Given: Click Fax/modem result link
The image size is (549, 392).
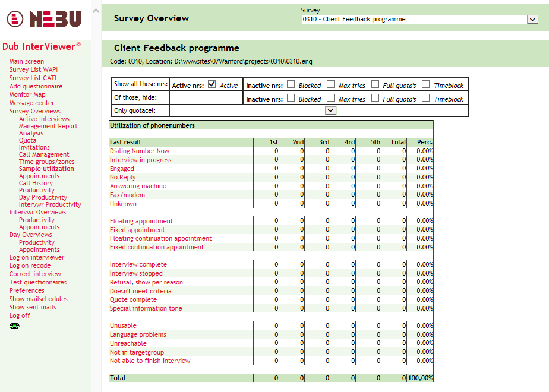Looking at the screenshot, I should tap(127, 195).
